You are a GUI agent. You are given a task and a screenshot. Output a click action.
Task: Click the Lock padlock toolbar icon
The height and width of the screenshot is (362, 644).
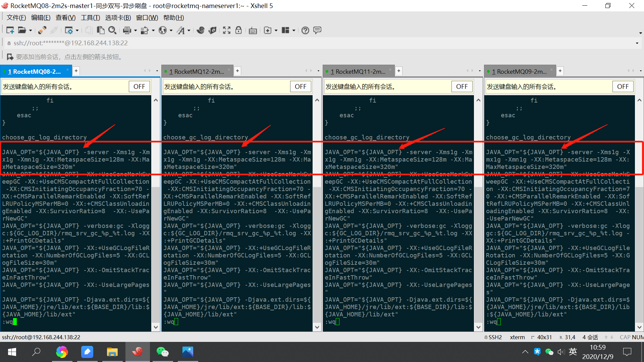(x=238, y=30)
